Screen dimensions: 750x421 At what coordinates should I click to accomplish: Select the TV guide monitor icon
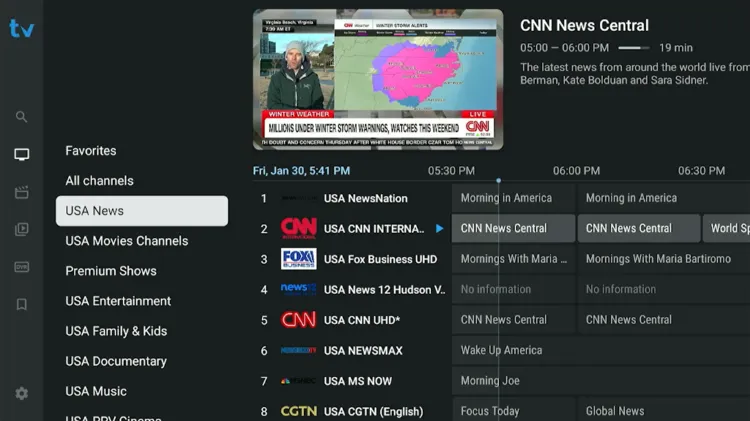22,154
